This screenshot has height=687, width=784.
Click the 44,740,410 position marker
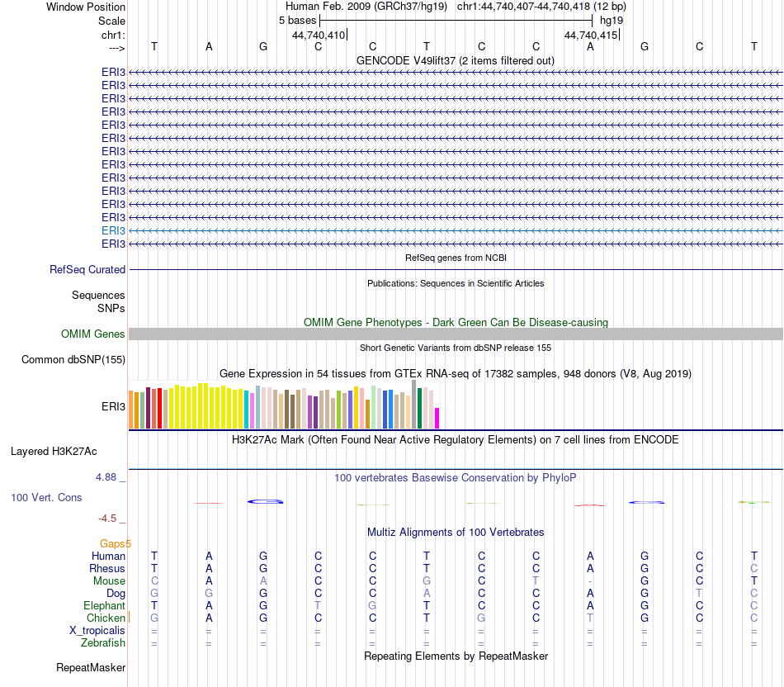pos(319,35)
